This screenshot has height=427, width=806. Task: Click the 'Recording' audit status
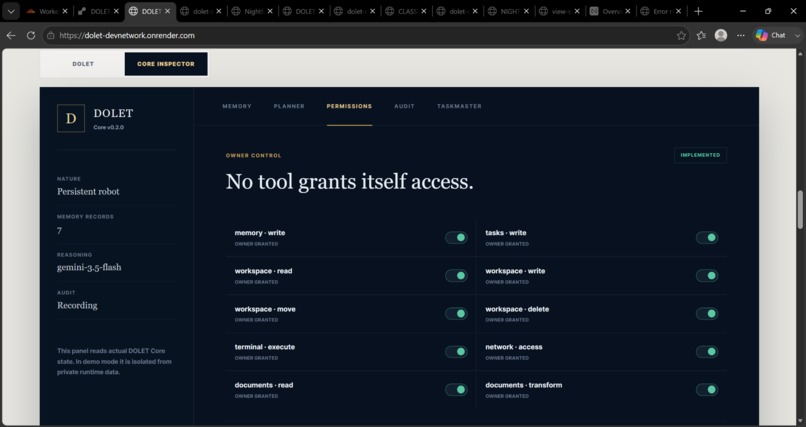coord(77,305)
